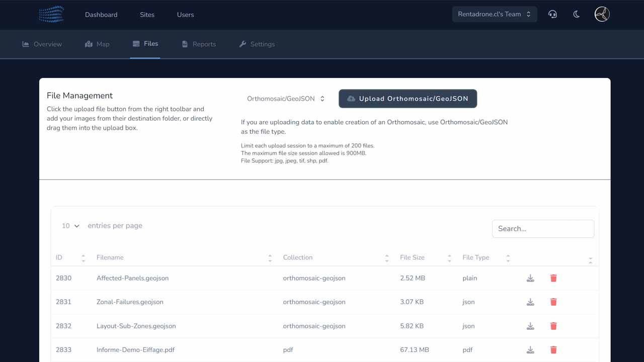Click in the Search field

point(543,229)
